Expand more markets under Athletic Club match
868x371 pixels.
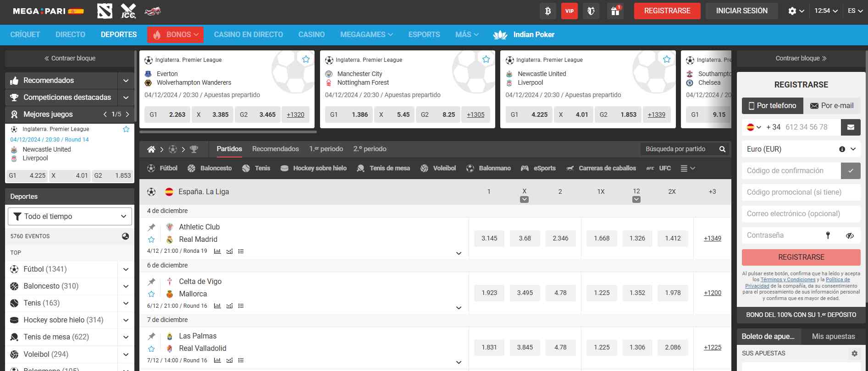[459, 253]
